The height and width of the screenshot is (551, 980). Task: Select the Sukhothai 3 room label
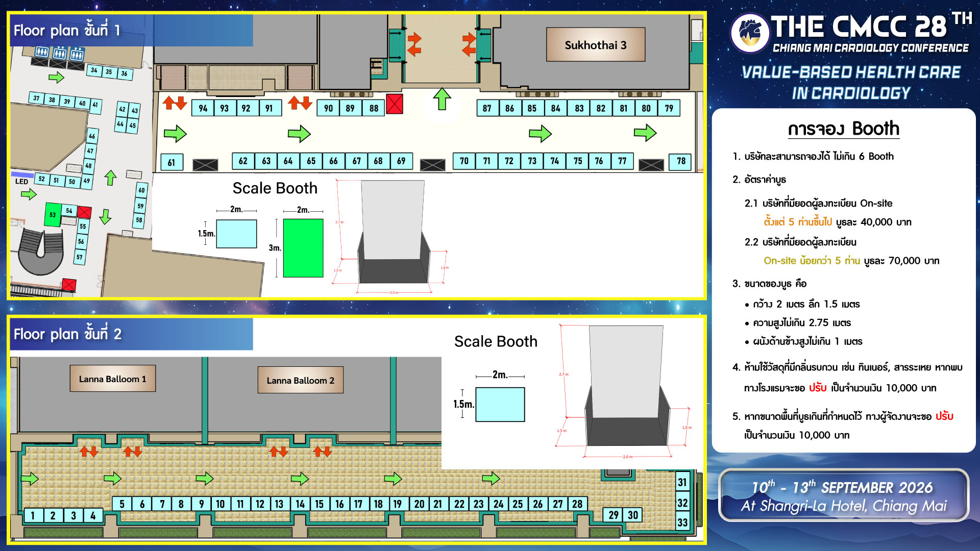tap(595, 45)
